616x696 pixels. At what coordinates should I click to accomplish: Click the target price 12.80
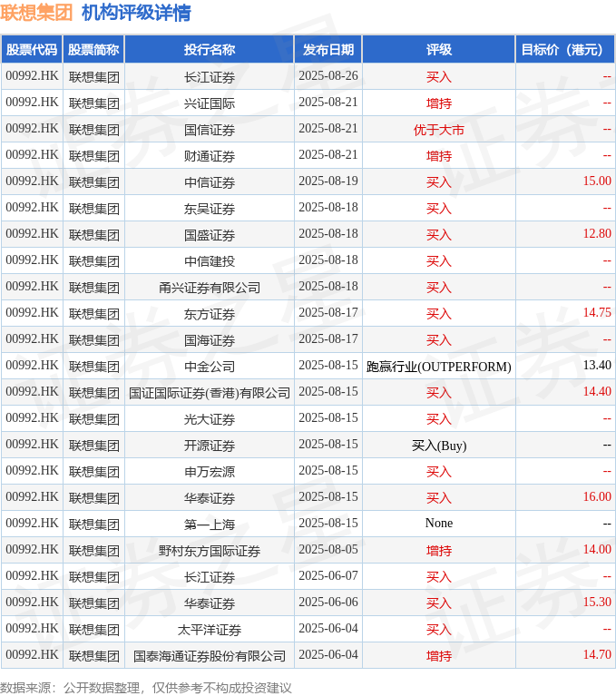coord(597,233)
